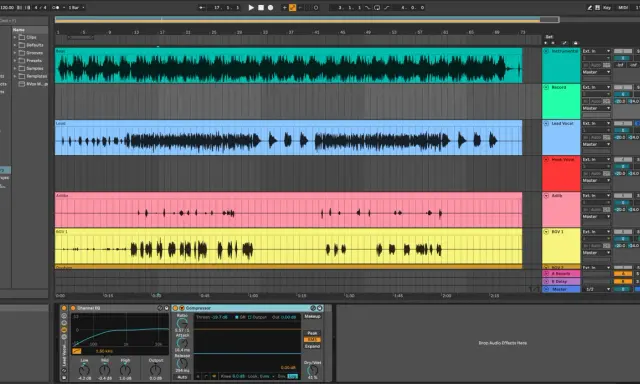Image resolution: width=640 pixels, height=384 pixels.
Task: Toggle the Compressor device activator
Action: (x=176, y=308)
